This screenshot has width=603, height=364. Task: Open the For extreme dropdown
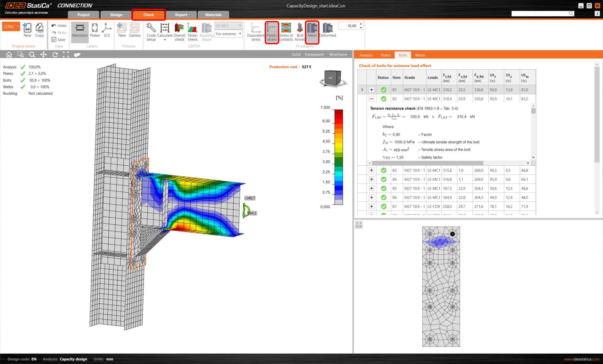229,34
